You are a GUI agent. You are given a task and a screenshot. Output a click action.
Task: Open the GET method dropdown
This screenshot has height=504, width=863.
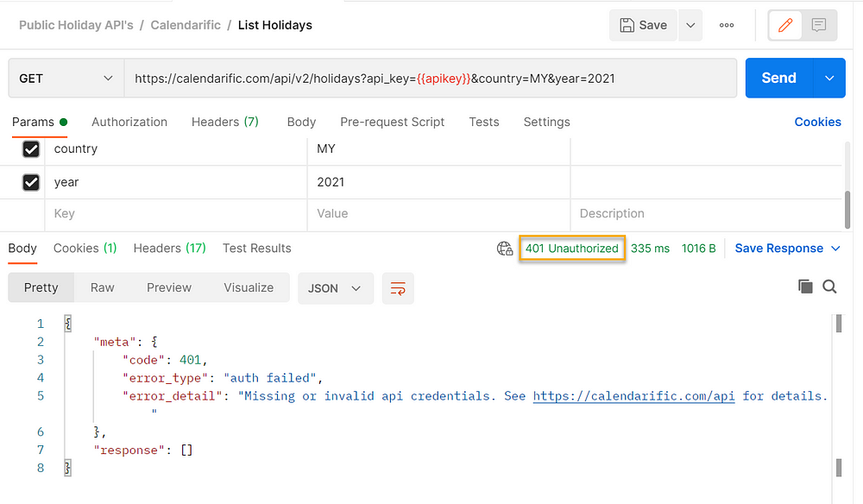pos(66,79)
